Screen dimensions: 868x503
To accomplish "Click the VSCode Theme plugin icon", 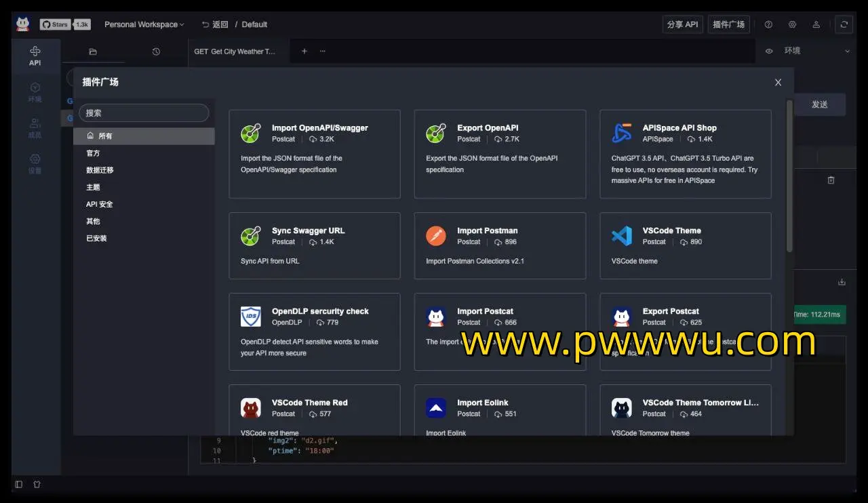I will point(621,236).
